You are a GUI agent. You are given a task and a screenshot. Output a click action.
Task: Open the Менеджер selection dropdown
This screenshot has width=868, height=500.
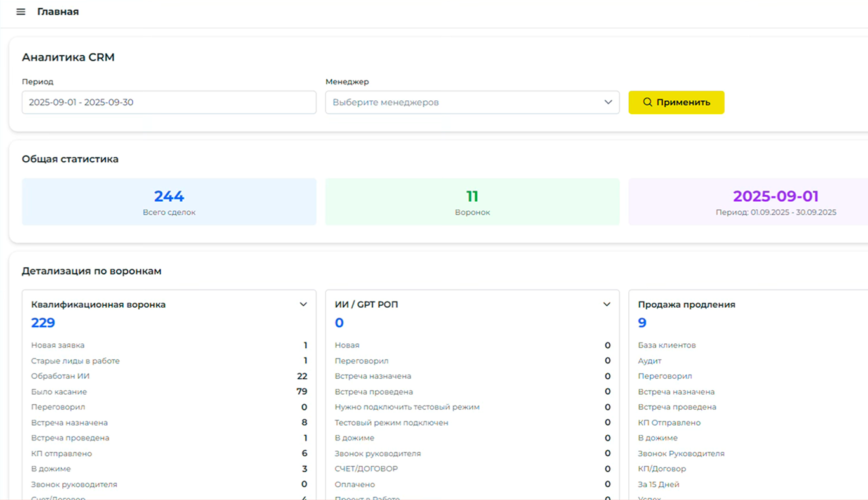pyautogui.click(x=472, y=102)
